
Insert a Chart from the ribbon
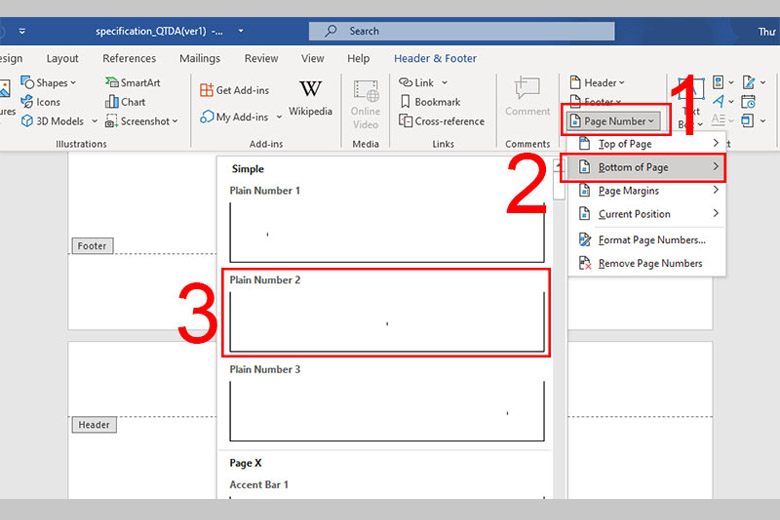pyautogui.click(x=126, y=102)
